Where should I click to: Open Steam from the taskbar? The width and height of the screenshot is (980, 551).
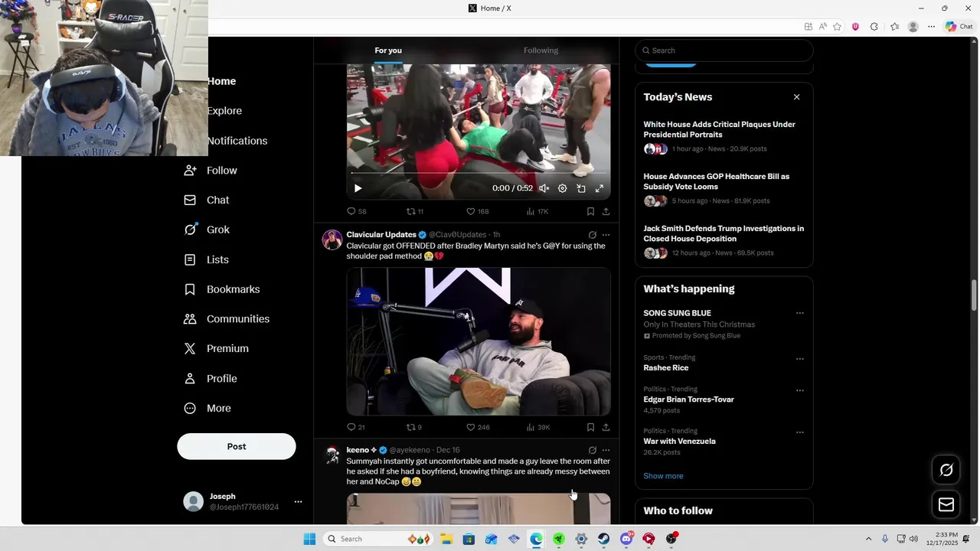(603, 539)
